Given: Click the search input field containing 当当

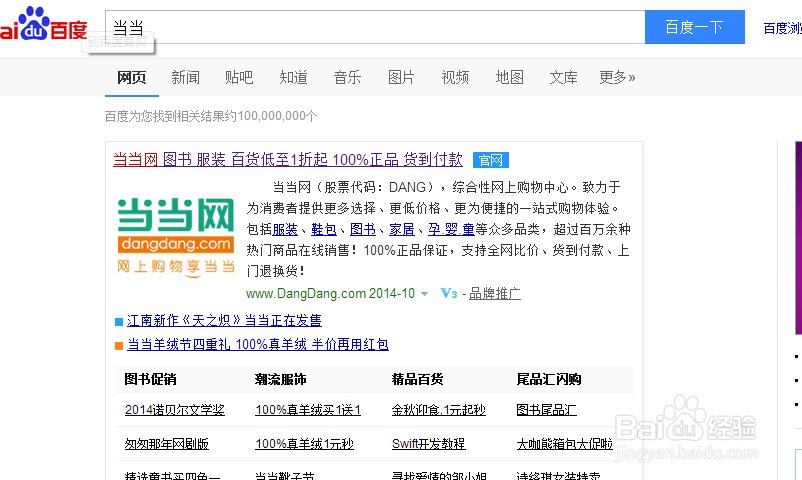Looking at the screenshot, I should [x=375, y=27].
